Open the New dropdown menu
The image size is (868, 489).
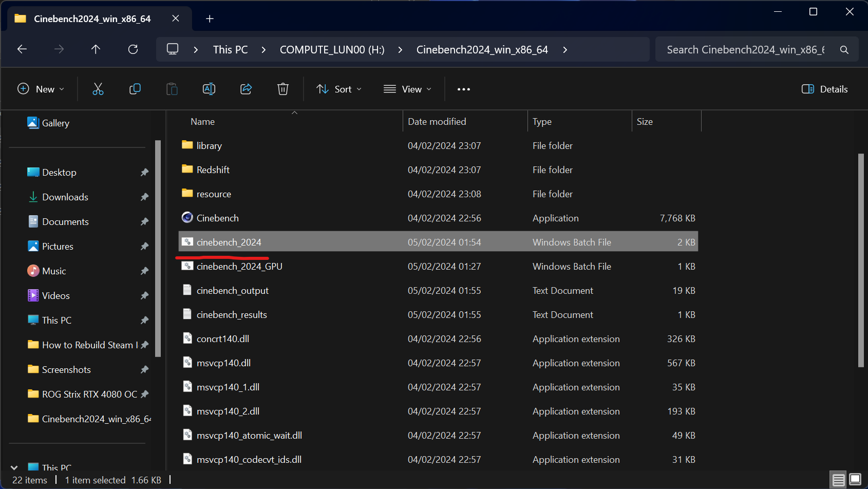pyautogui.click(x=41, y=89)
